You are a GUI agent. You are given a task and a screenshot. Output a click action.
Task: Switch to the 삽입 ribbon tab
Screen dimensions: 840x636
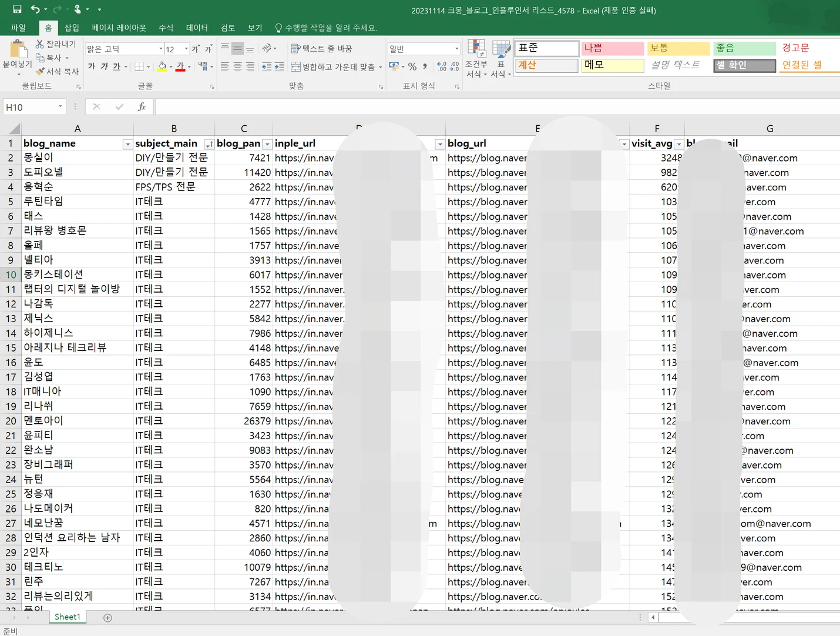click(x=72, y=28)
